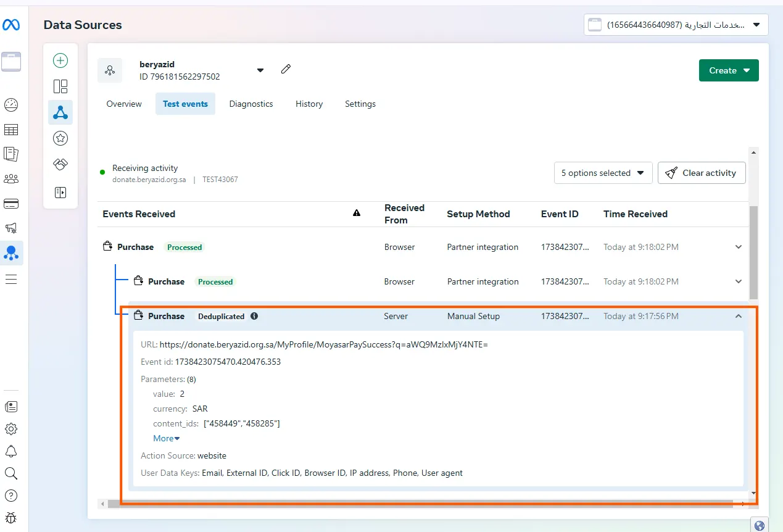
Task: Click the pencil icon to rename beryazid
Action: pyautogui.click(x=286, y=69)
